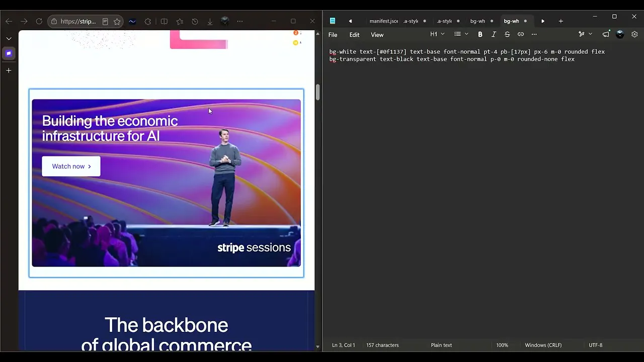Image resolution: width=644 pixels, height=362 pixels.
Task: Expand the vertical tabs action chevron
Action: (x=9, y=38)
